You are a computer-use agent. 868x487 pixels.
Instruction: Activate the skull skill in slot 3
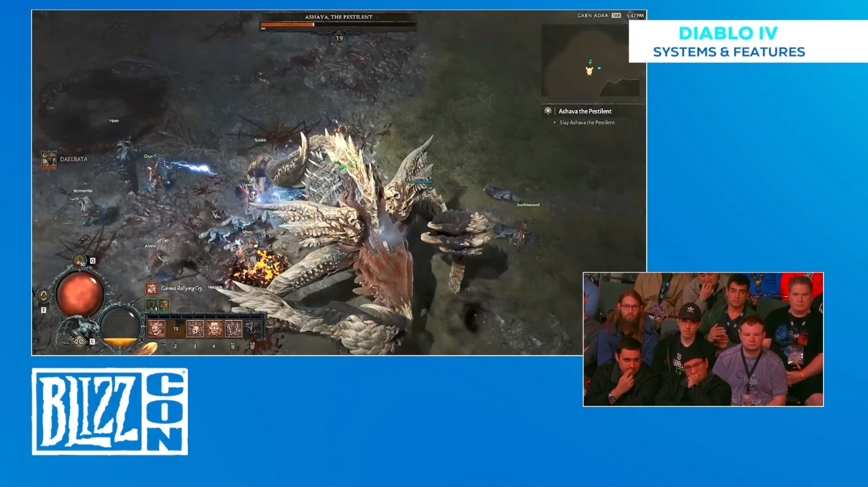point(195,329)
